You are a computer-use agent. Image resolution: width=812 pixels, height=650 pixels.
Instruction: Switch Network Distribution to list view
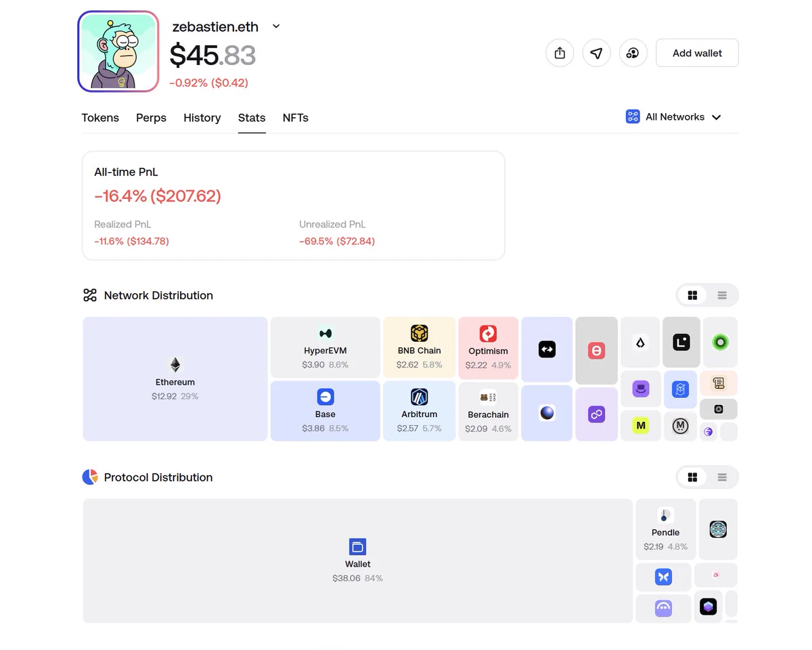(x=722, y=295)
